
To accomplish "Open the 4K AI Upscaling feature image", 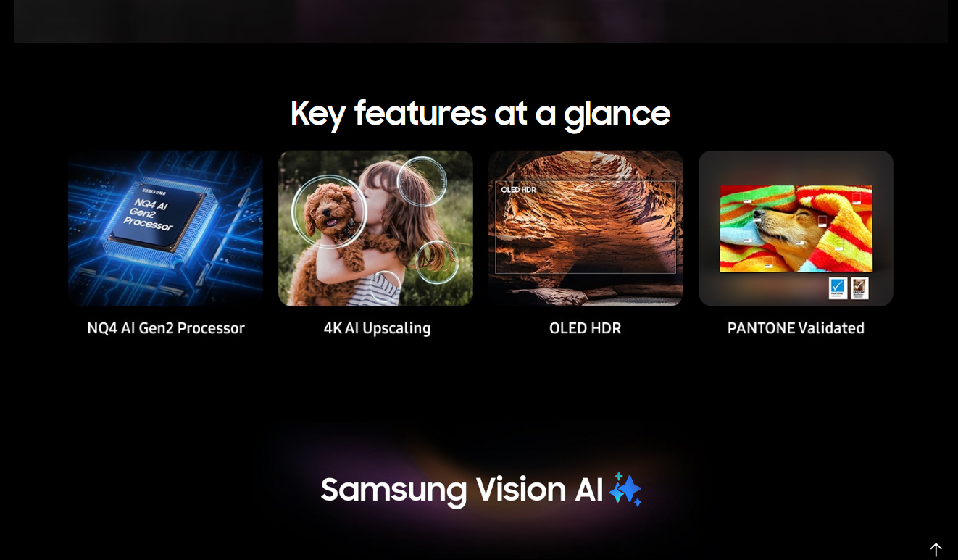I will coord(375,228).
